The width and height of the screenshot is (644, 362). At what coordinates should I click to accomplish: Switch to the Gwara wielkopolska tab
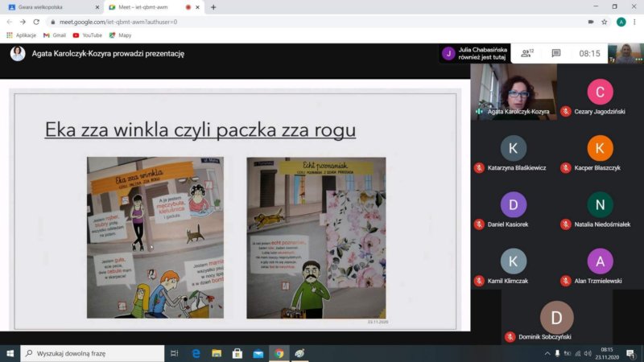[x=52, y=7]
